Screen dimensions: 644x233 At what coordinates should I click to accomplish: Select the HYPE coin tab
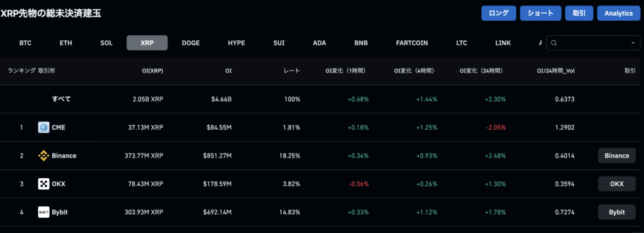[236, 43]
